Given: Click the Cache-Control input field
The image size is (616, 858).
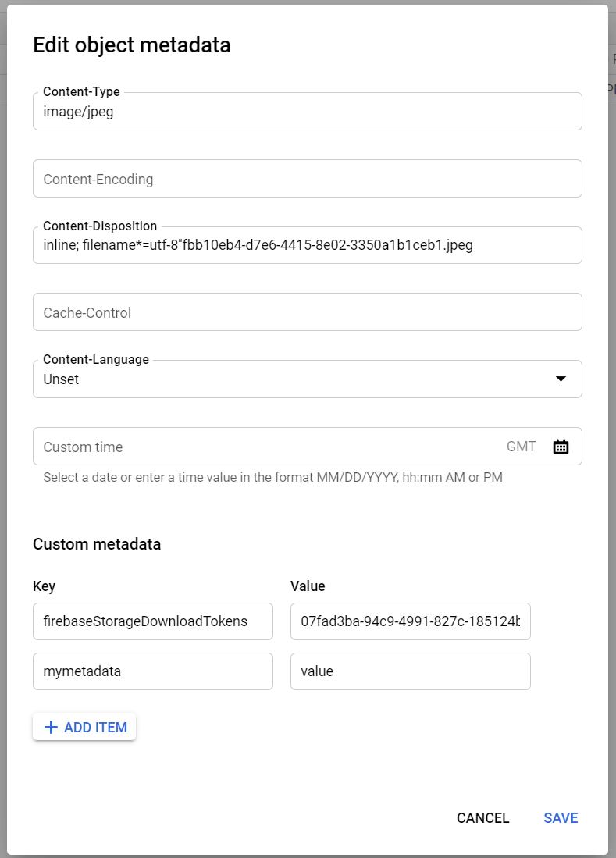Looking at the screenshot, I should [x=307, y=312].
